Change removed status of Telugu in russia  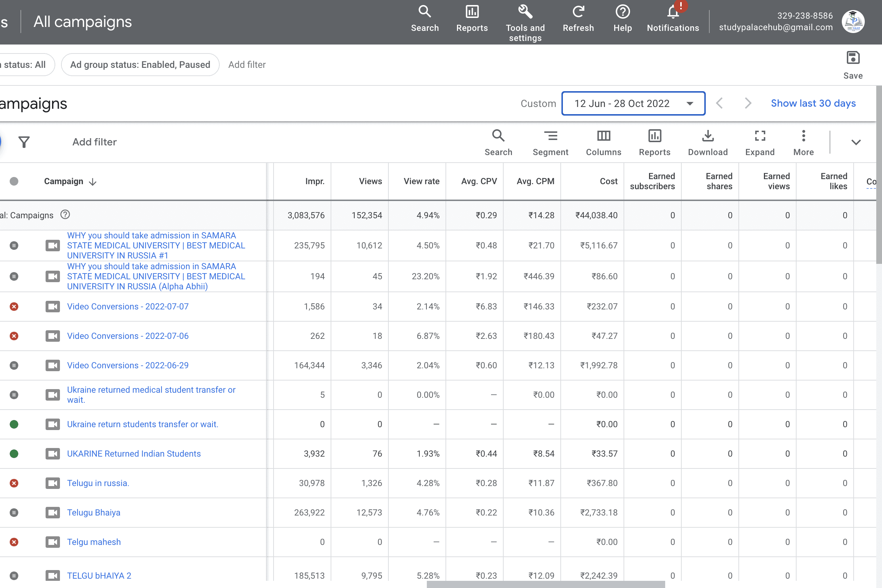click(x=14, y=483)
